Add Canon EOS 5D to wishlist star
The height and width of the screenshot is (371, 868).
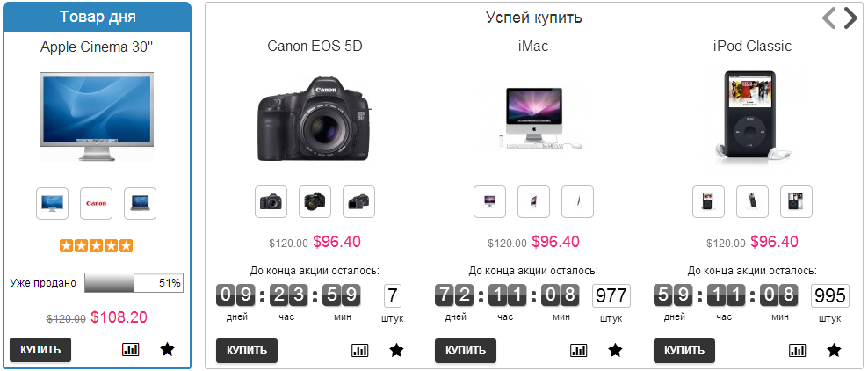point(396,351)
